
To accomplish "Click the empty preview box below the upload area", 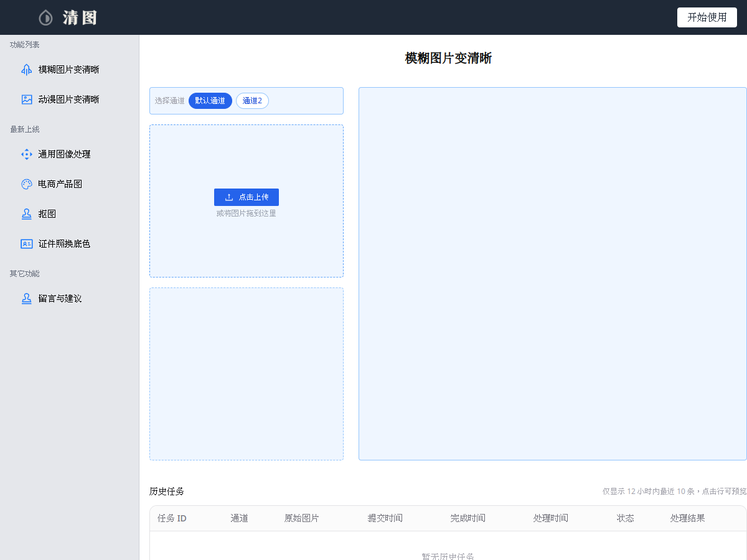I will coord(247,374).
